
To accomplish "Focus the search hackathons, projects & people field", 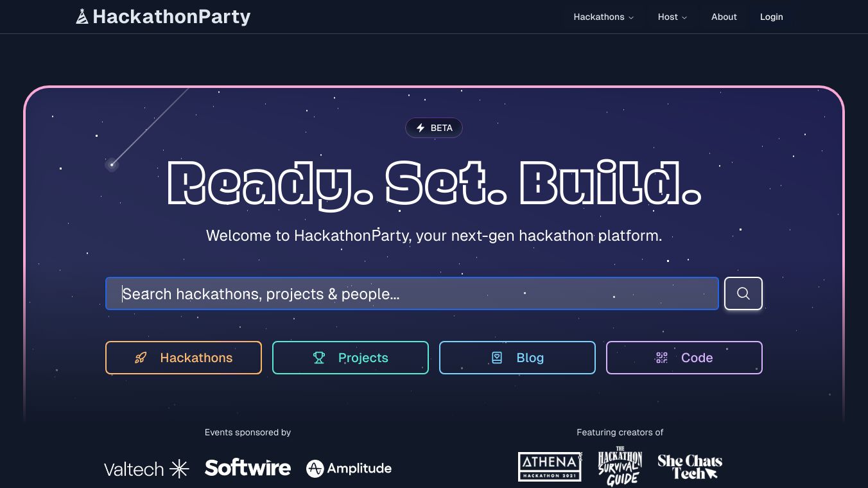I will tap(412, 293).
